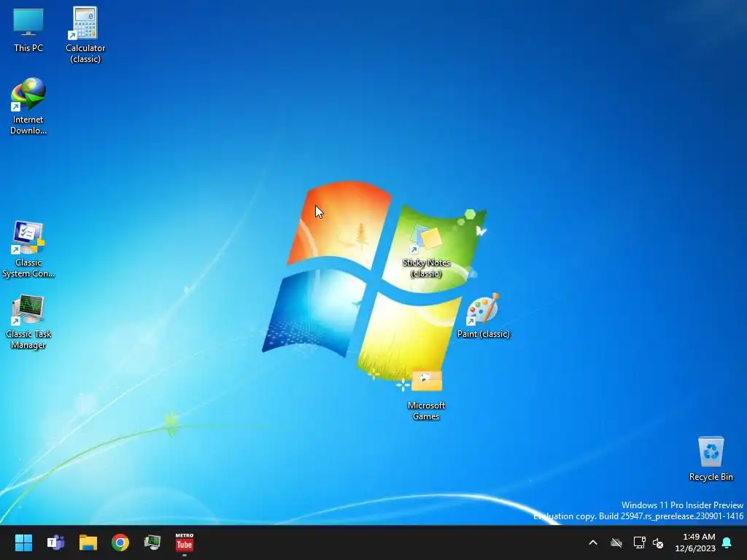Click the cloud sync tray icon
The image size is (747, 560).
[x=616, y=542]
